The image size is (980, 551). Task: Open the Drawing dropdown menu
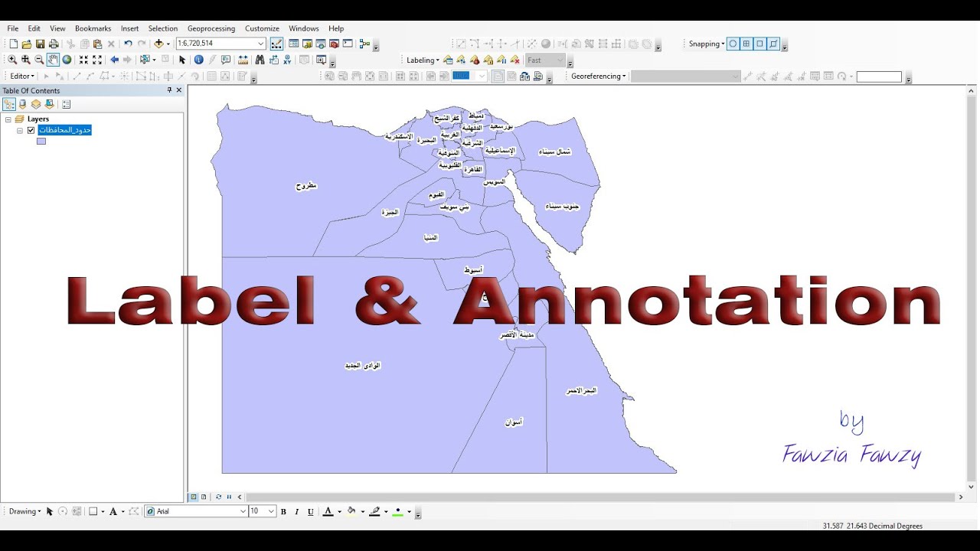tap(25, 511)
